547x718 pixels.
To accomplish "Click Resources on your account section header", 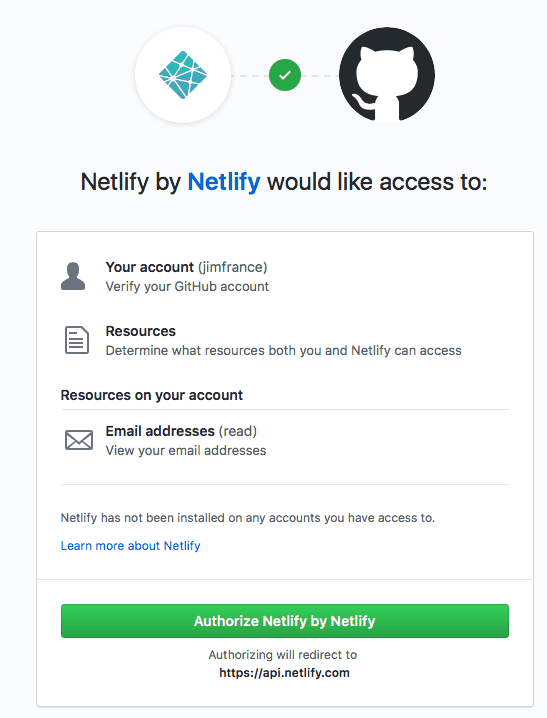I will coord(152,395).
